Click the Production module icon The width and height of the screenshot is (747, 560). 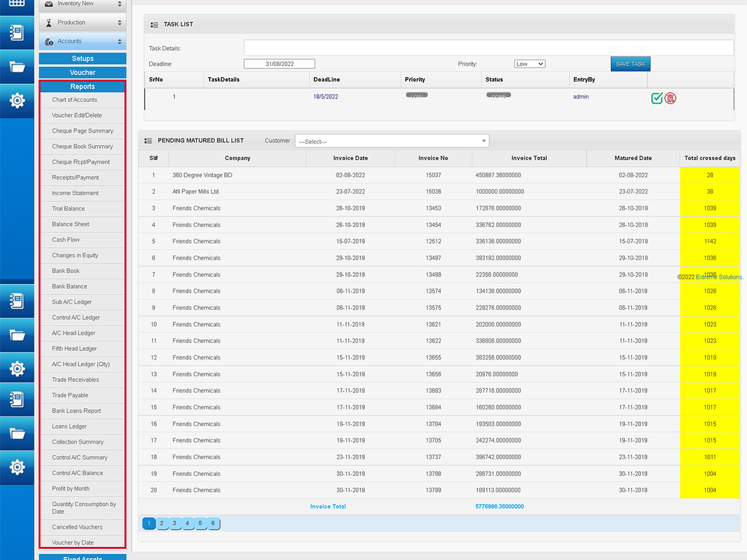49,22
